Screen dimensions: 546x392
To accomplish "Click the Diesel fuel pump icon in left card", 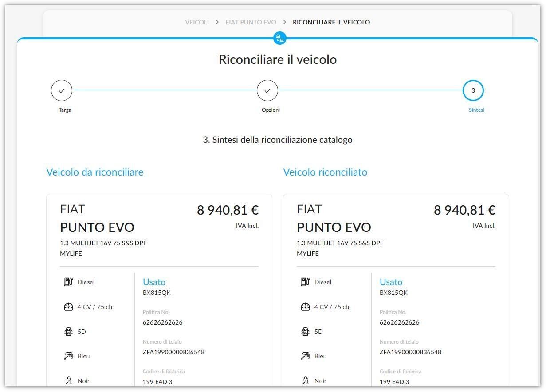I will point(68,282).
